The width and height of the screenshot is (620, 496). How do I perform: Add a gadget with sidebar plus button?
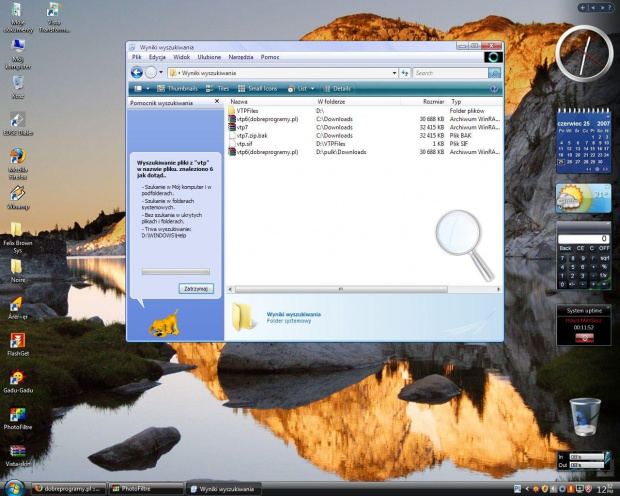click(583, 8)
